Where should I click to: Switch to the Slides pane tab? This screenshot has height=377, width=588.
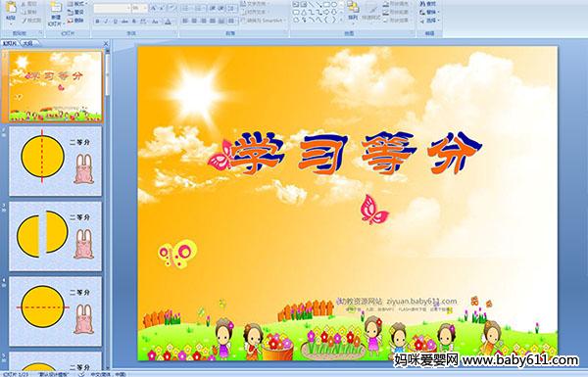click(x=10, y=43)
